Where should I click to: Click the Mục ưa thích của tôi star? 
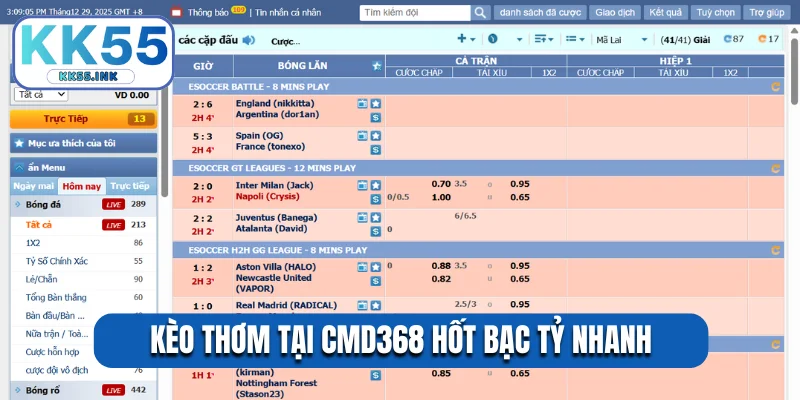click(x=19, y=143)
